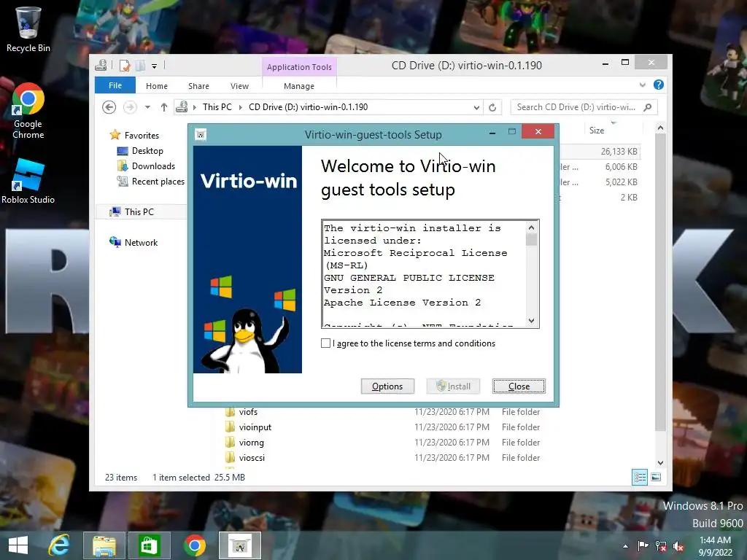Open the Windows Store taskbar icon
The height and width of the screenshot is (560, 747).
pyautogui.click(x=149, y=545)
